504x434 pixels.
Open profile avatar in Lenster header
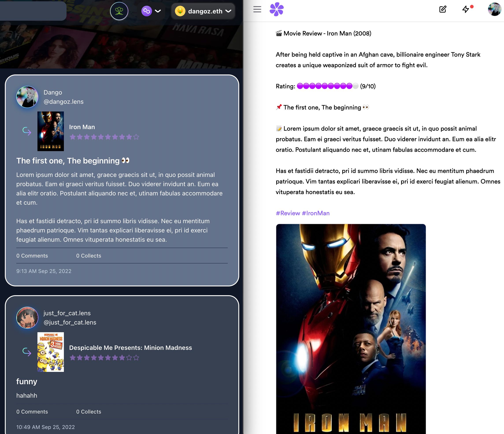pyautogui.click(x=495, y=9)
